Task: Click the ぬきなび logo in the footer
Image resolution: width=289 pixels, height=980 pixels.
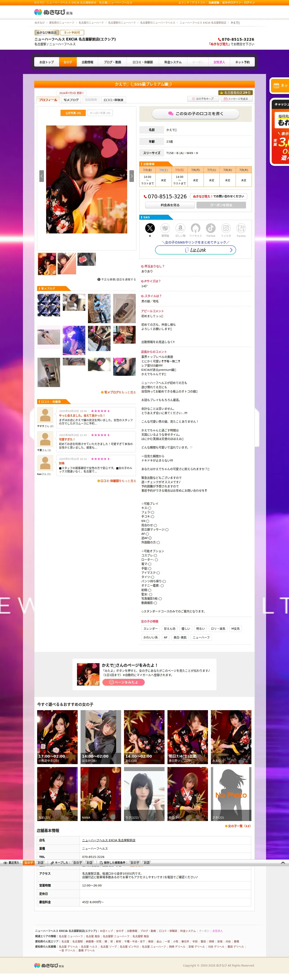Action: (x=49, y=965)
